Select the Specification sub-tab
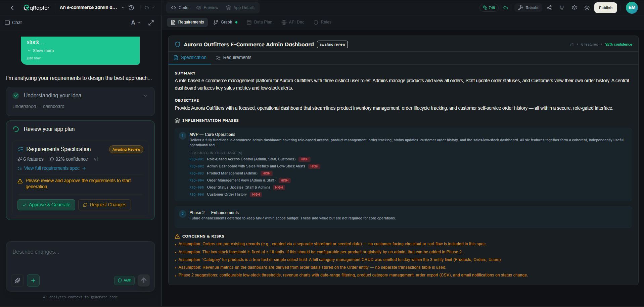This screenshot has height=307, width=644. tap(190, 58)
